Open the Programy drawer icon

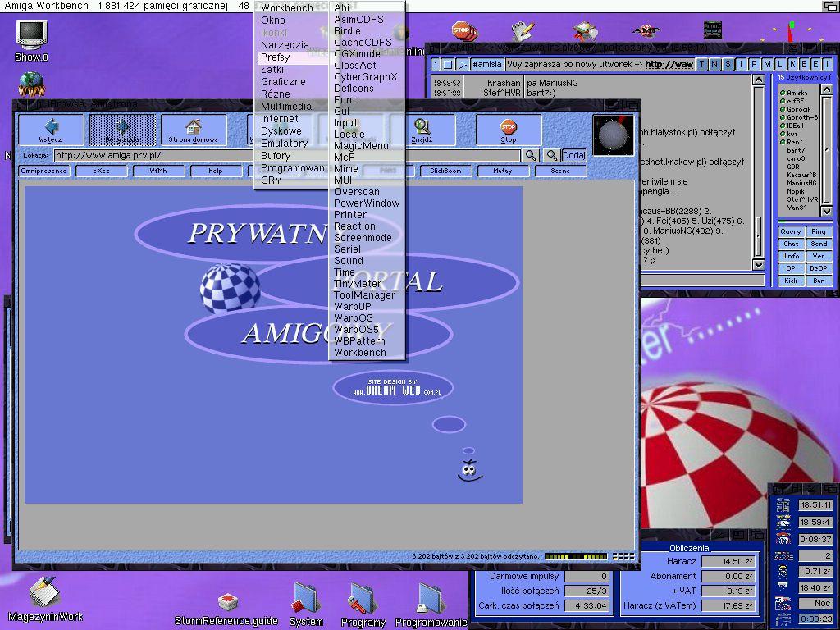click(363, 598)
